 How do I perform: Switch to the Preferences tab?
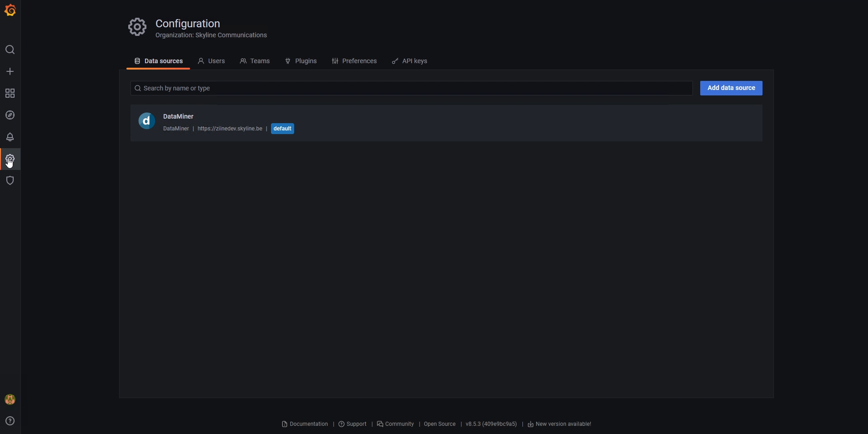[x=354, y=61]
